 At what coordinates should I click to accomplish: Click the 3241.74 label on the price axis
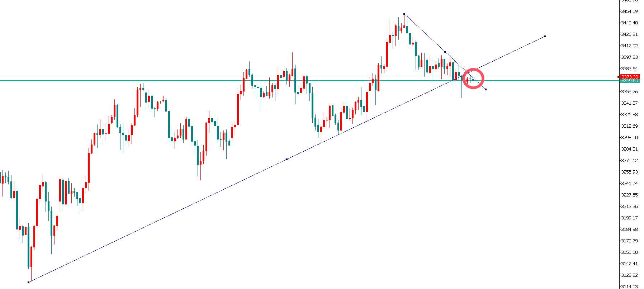point(629,184)
